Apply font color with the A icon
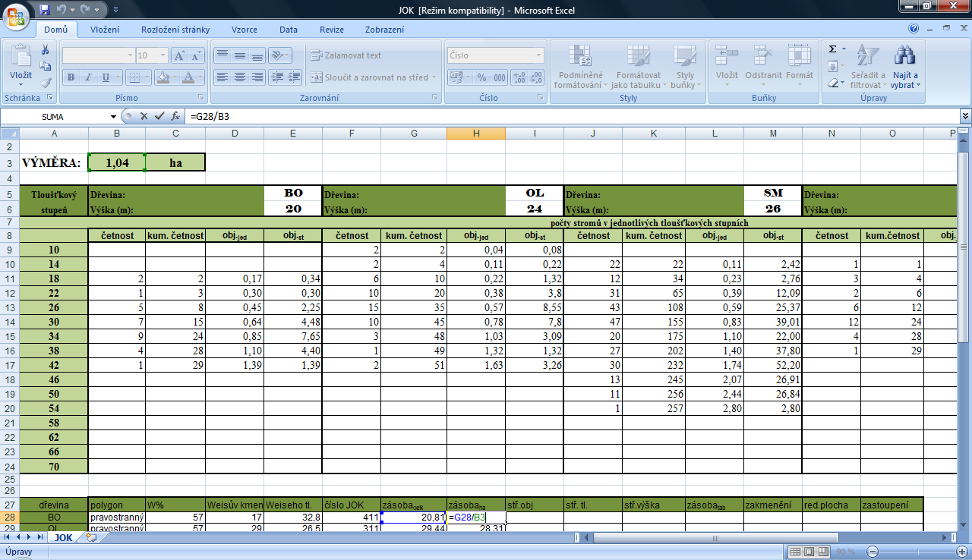 188,77
